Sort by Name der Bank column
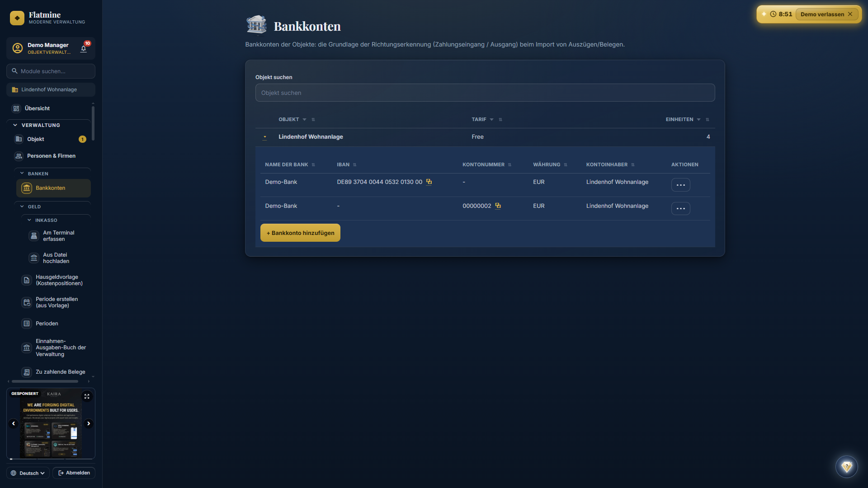The width and height of the screenshot is (868, 488). 313,165
